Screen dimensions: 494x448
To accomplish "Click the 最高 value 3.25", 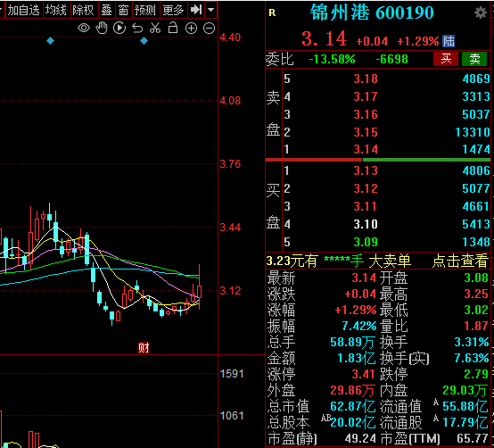I will coord(476,294).
